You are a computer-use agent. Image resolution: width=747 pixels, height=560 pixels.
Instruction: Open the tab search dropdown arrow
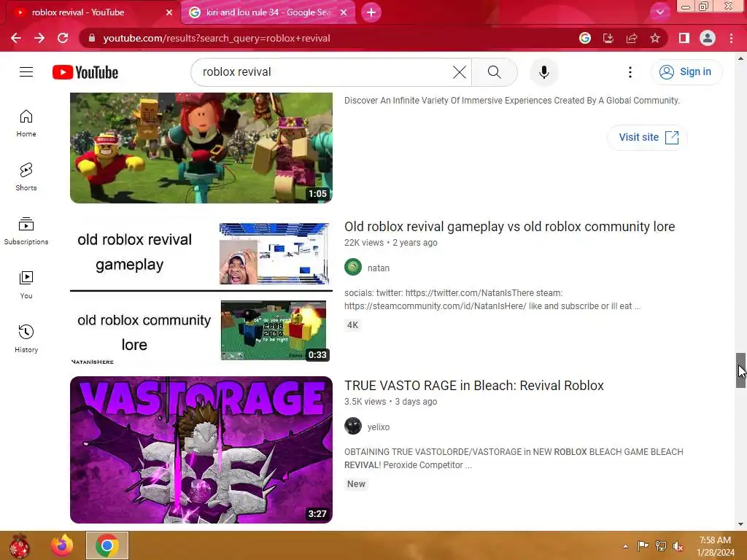[659, 12]
